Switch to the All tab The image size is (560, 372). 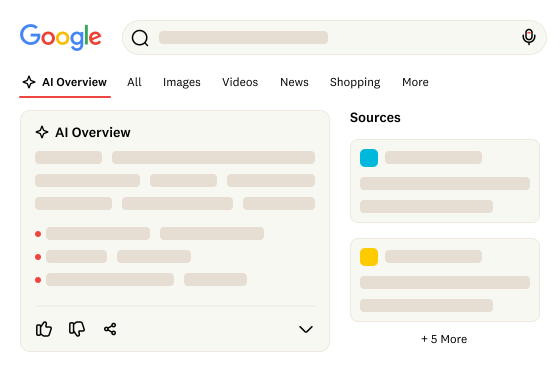pos(134,82)
